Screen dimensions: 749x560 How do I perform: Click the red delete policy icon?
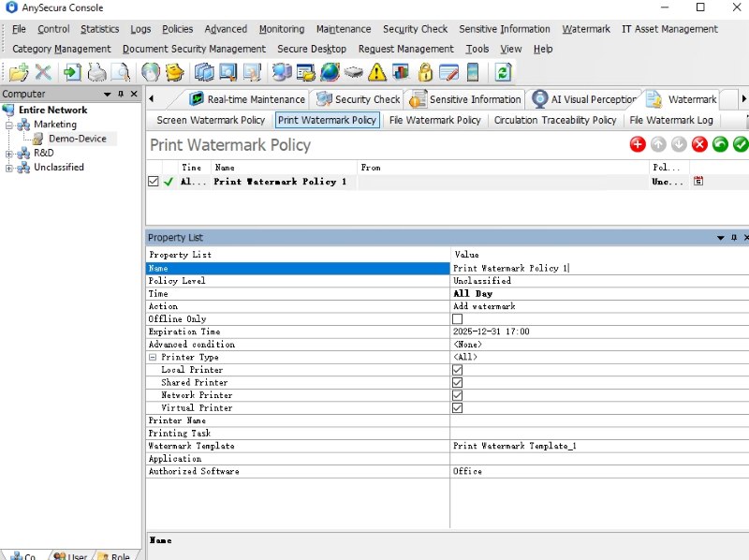click(x=699, y=144)
